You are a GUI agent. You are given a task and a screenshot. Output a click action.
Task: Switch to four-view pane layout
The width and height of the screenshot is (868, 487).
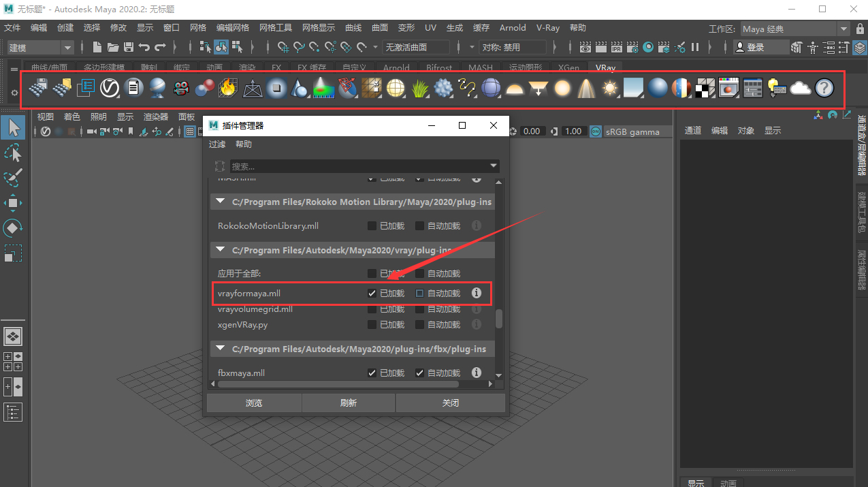coord(13,362)
